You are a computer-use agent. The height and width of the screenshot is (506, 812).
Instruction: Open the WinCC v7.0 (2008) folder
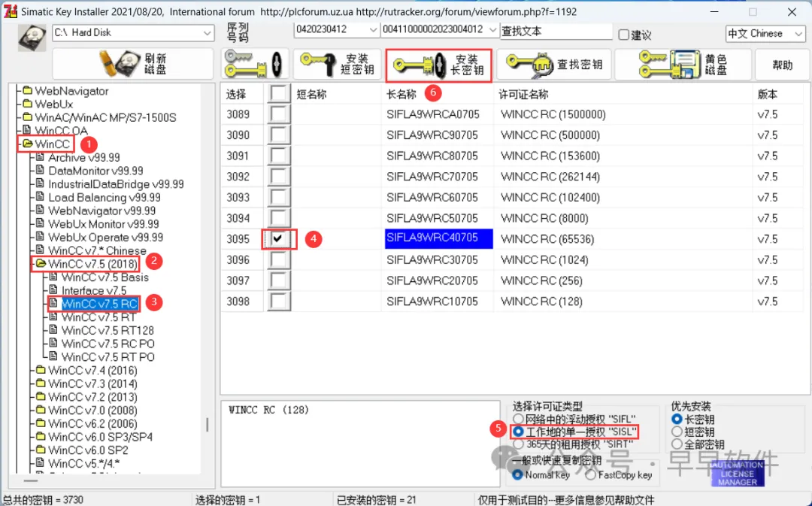pyautogui.click(x=92, y=411)
